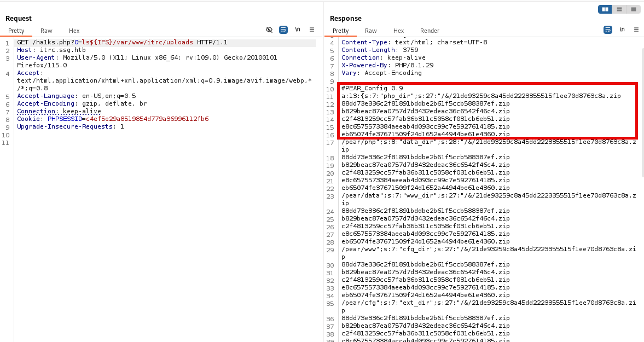Toggle hide non-printable in Request panel
Viewport: 644px width, 342px height.
[269, 30]
